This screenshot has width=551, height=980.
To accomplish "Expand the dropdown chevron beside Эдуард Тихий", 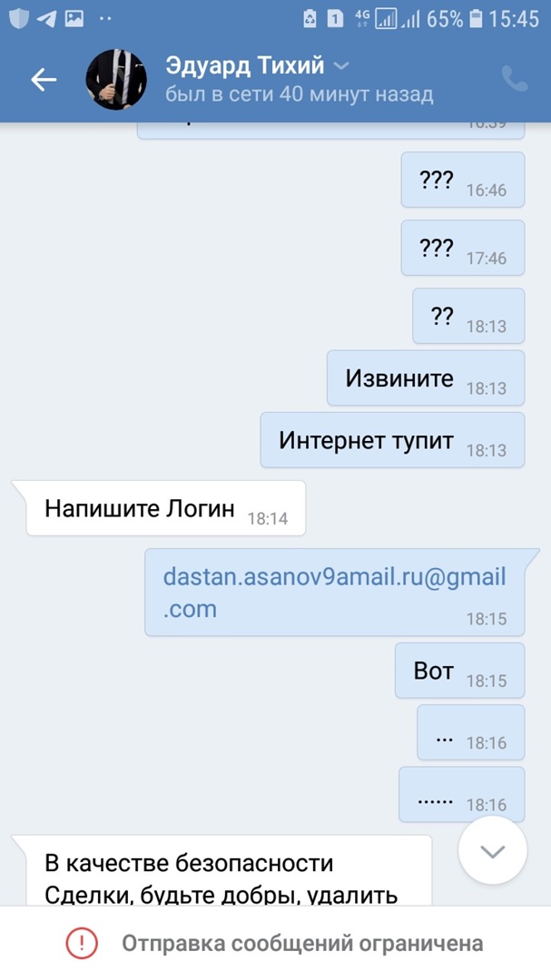I will coord(341,65).
